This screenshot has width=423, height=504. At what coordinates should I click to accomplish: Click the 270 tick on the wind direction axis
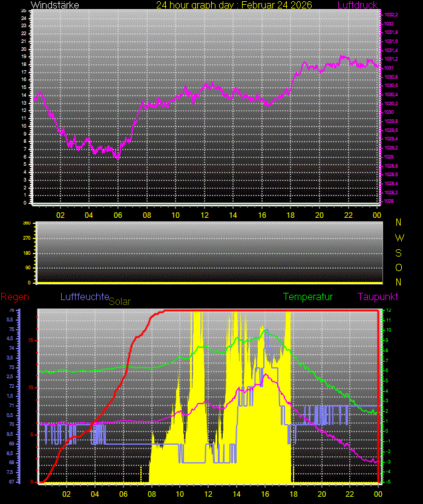point(27,238)
